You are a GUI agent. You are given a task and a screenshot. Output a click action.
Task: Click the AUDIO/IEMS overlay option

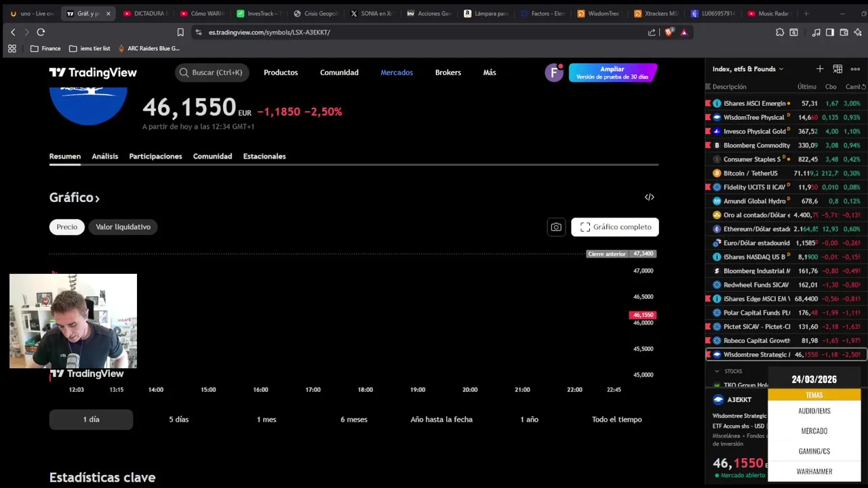[814, 411]
